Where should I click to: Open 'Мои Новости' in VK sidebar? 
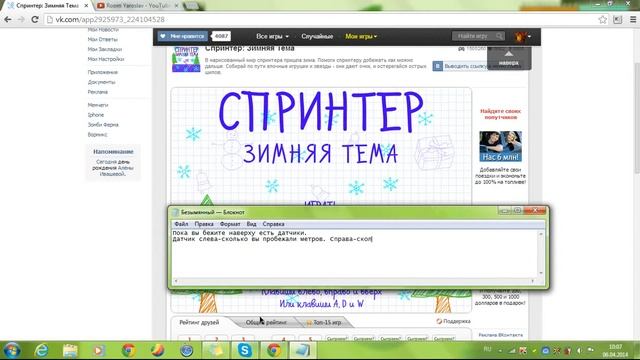pyautogui.click(x=103, y=29)
